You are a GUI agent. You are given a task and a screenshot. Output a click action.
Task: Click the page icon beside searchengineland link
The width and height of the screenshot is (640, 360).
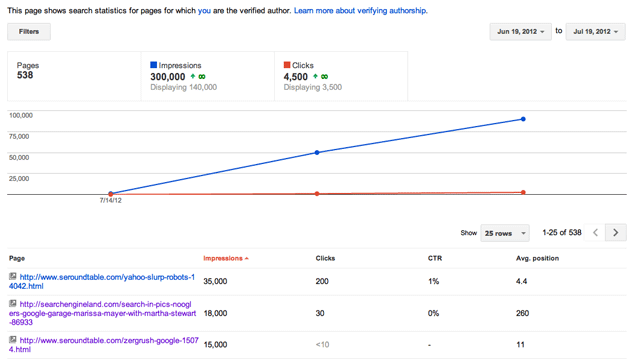point(13,304)
